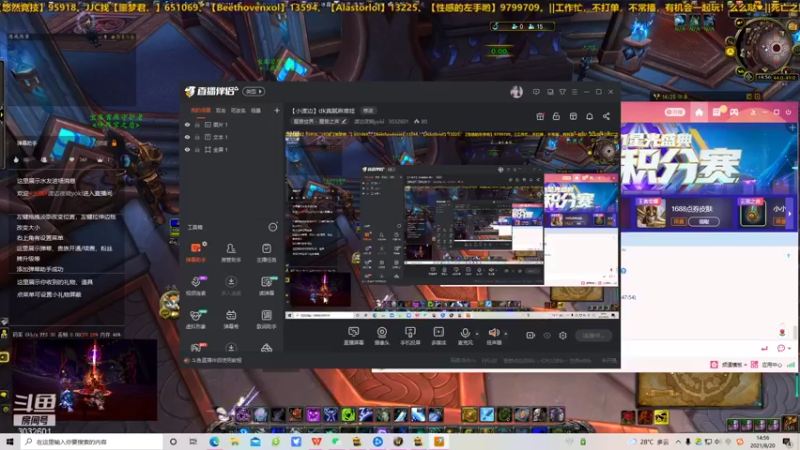Viewport: 800px width, 450px height.
Task: Expand the speaker options arrow
Action: pos(506,334)
